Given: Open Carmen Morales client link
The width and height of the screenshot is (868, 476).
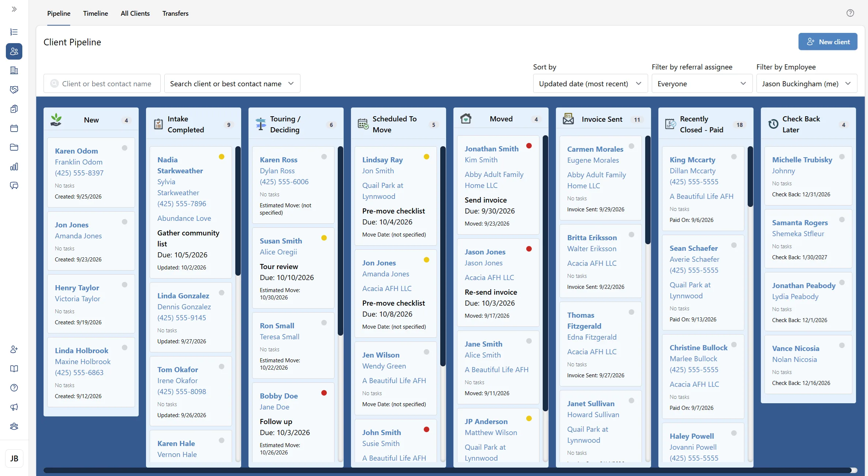Looking at the screenshot, I should (x=595, y=149).
